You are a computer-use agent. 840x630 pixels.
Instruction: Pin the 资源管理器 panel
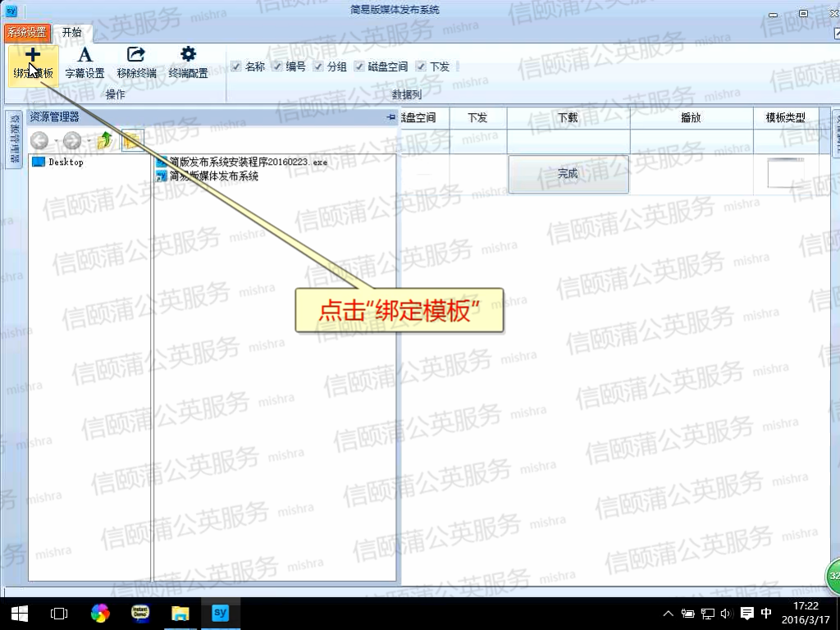click(390, 118)
